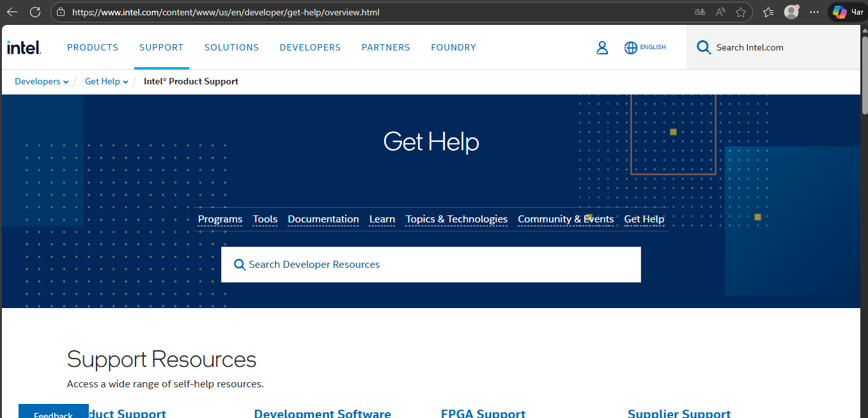Click the Support Resources heading
868x418 pixels.
coord(162,359)
